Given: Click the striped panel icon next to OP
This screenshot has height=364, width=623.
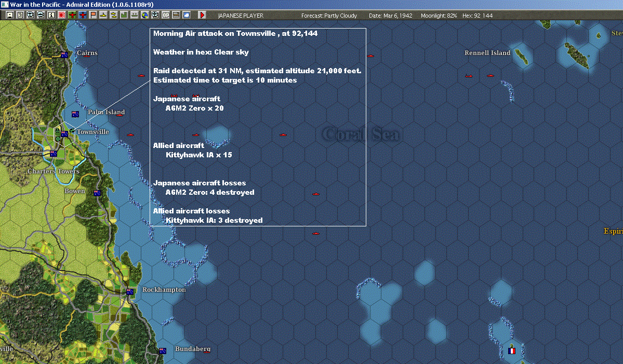Looking at the screenshot, I should (x=176, y=15).
